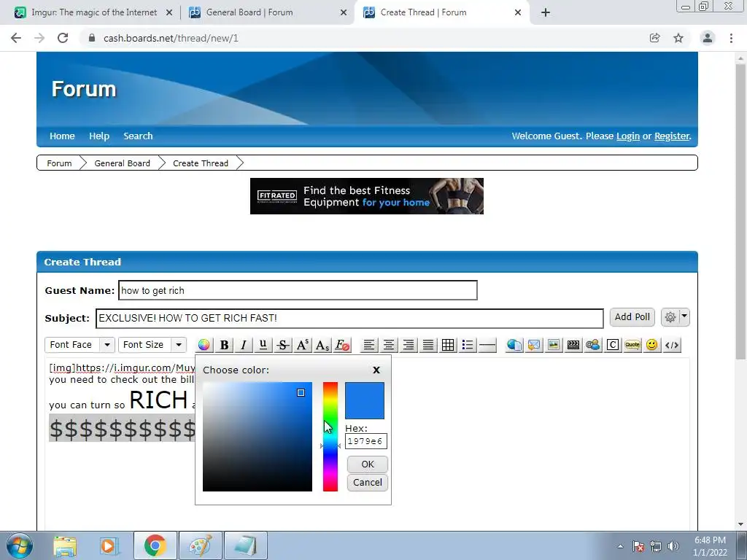Align text left
This screenshot has width=747, height=560.
pyautogui.click(x=368, y=345)
